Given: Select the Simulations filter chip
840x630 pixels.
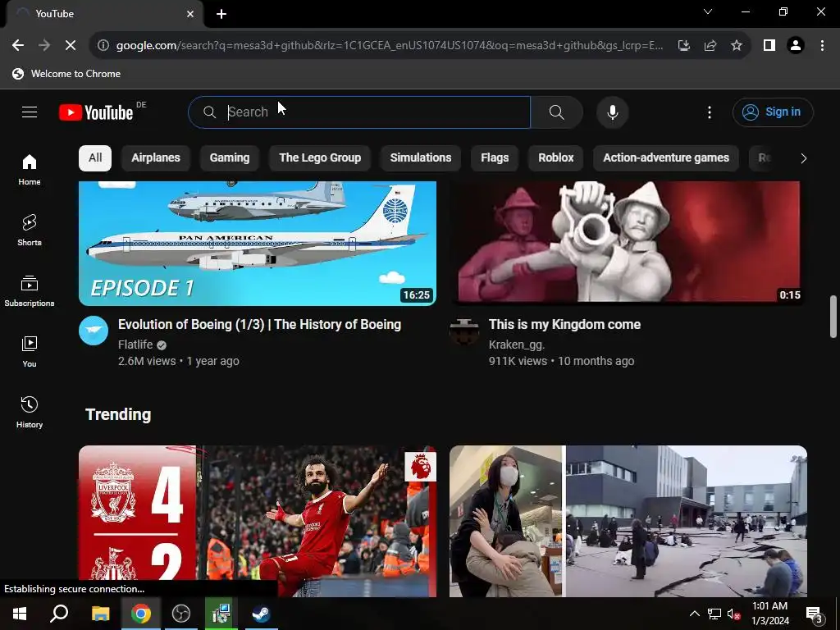Looking at the screenshot, I should point(421,158).
